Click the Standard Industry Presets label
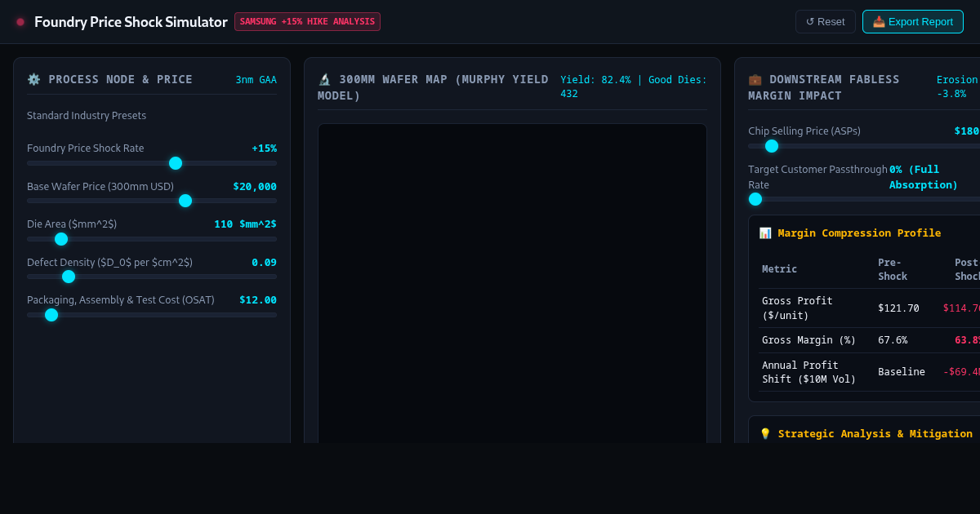Screen dimensions: 980x514 (x=87, y=116)
